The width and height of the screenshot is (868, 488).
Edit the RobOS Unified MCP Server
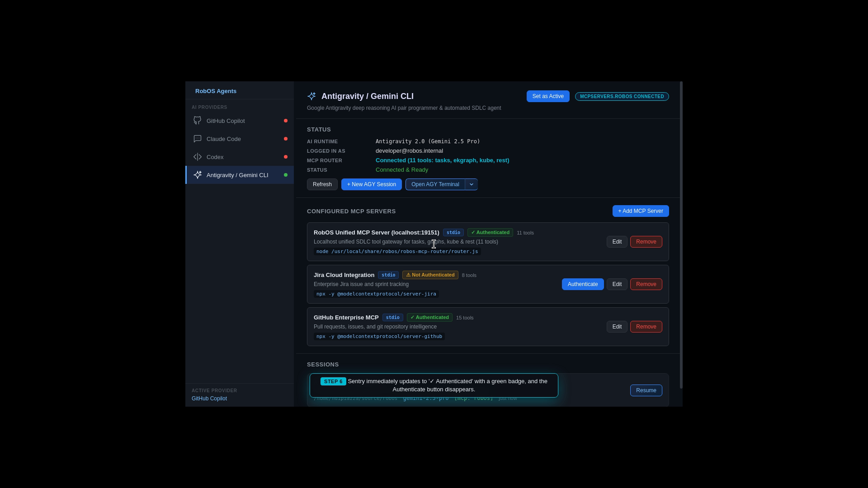click(x=617, y=242)
